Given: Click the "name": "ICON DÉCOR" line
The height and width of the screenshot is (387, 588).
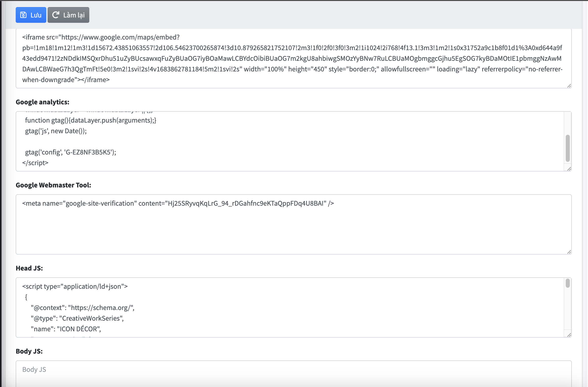Looking at the screenshot, I should pyautogui.click(x=66, y=329).
